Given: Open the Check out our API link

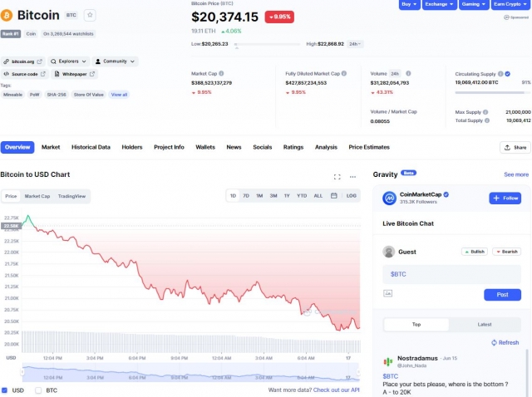Looking at the screenshot, I should click(336, 390).
